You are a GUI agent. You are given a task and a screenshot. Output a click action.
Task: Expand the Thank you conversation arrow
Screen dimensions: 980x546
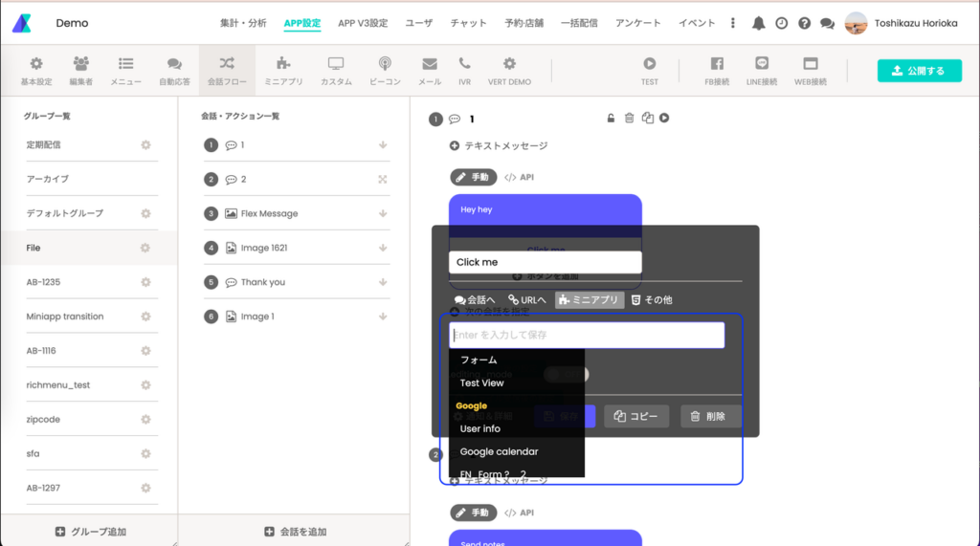coord(383,283)
